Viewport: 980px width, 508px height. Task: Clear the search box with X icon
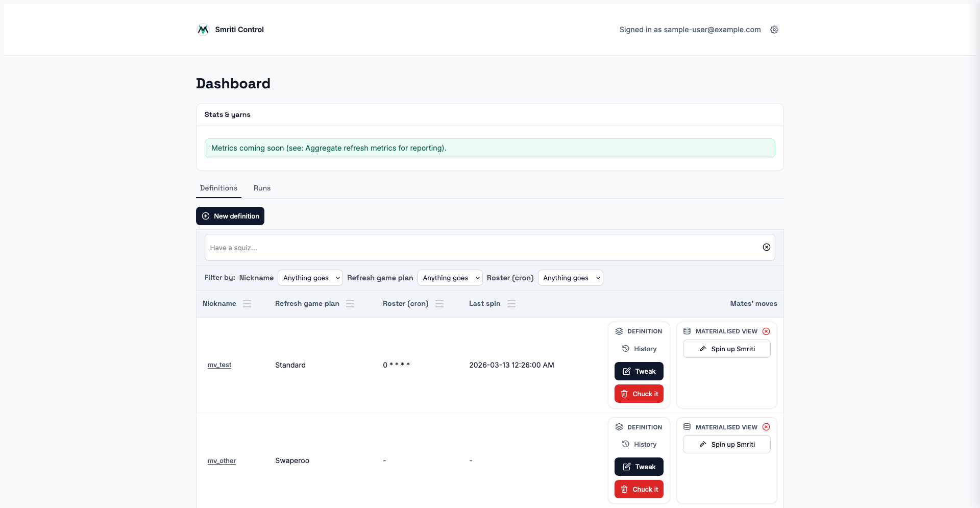point(766,247)
